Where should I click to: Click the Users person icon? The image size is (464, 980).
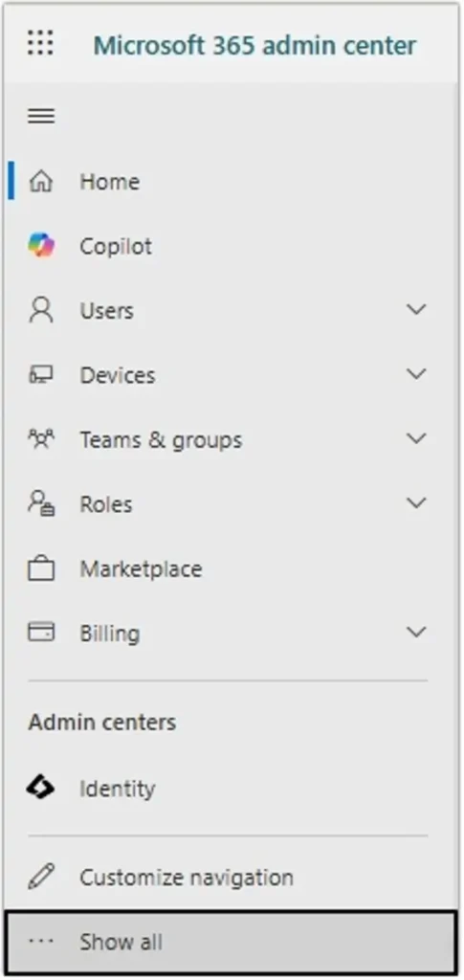click(41, 310)
